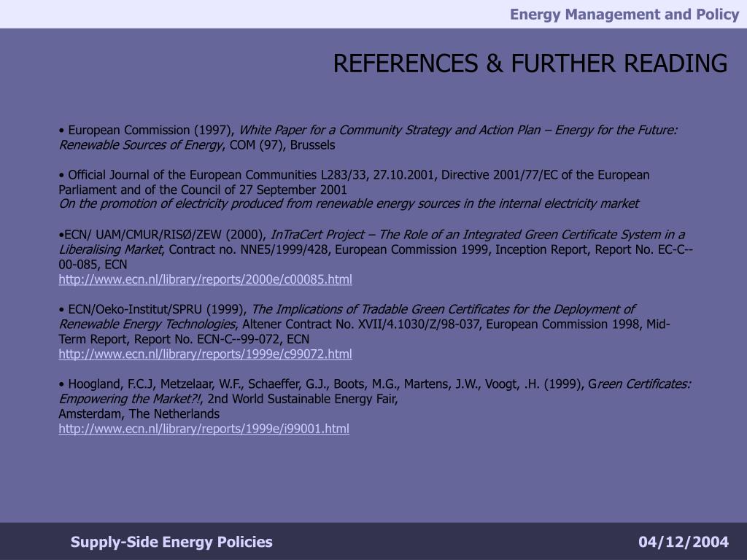Click 'Parliament and of the Council' line

[x=203, y=190]
